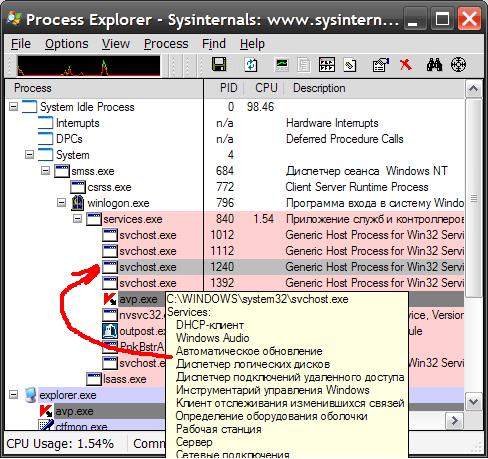
Task: Click the ctfmon.exe pen icon
Action: [x=46, y=425]
